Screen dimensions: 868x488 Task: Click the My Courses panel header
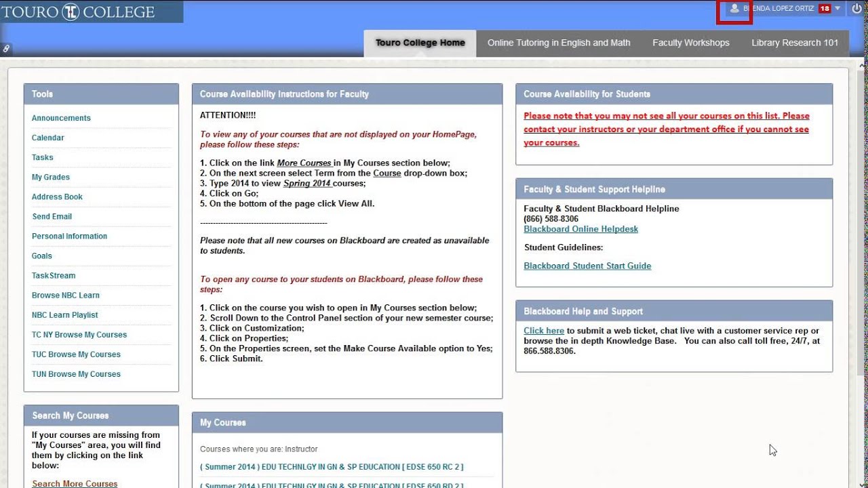[x=347, y=422]
